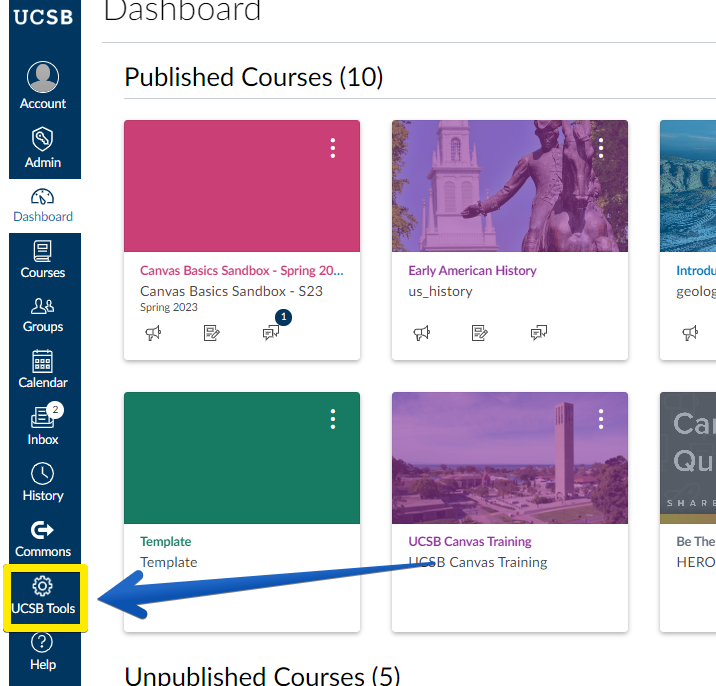Open announcements for Early American History card
This screenshot has height=686, width=716.
pos(421,333)
